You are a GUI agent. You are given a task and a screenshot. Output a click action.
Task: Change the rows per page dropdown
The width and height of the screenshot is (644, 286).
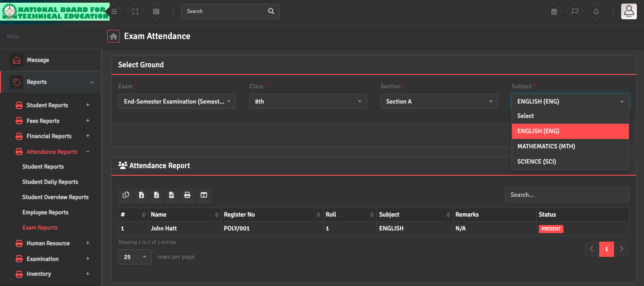click(x=135, y=257)
